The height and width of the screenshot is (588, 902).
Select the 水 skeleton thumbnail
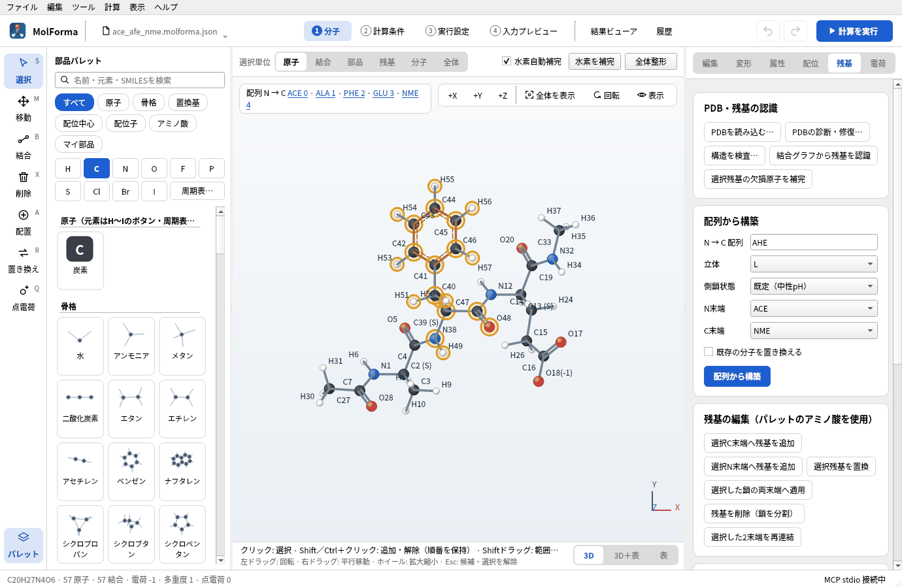(x=80, y=345)
